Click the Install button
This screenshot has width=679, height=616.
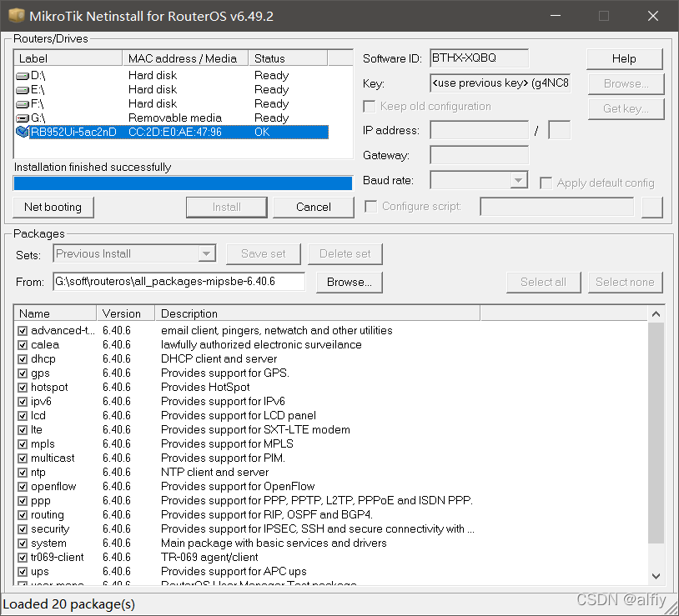227,208
